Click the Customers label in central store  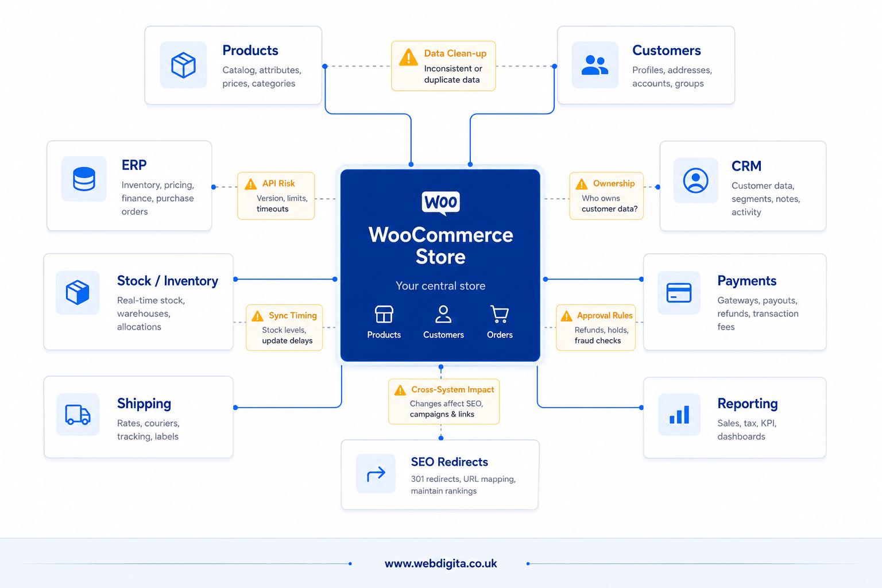[443, 335]
